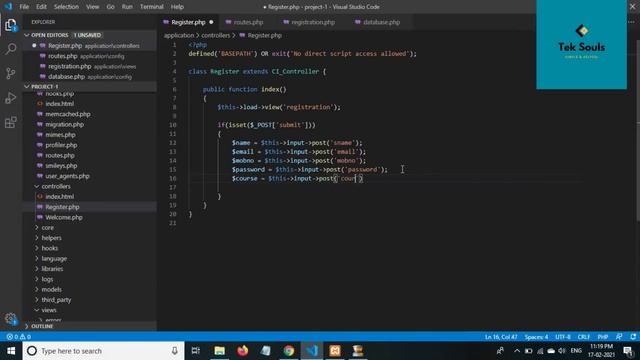Select the Register.php editor tab
This screenshot has width=640, height=360.
pos(188,22)
